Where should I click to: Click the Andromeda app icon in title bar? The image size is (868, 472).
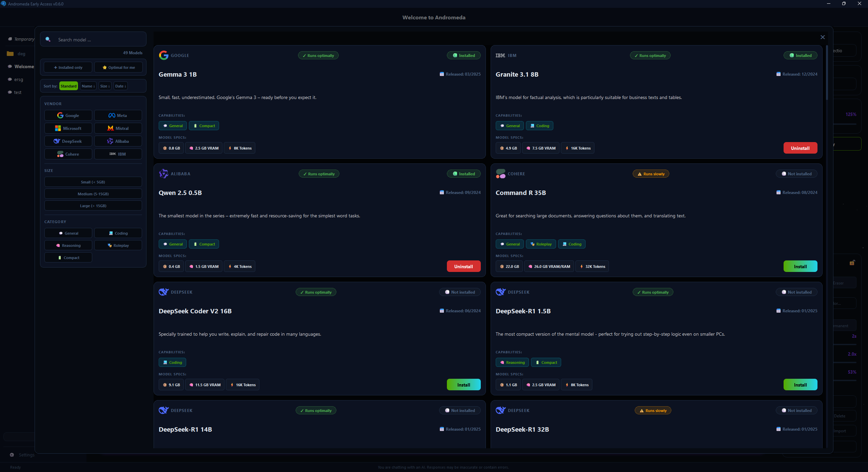coord(3,4)
